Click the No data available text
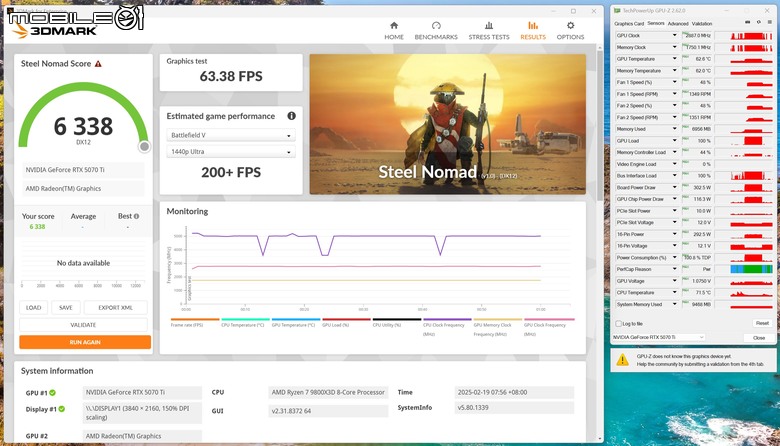The image size is (780, 446). pos(83,263)
